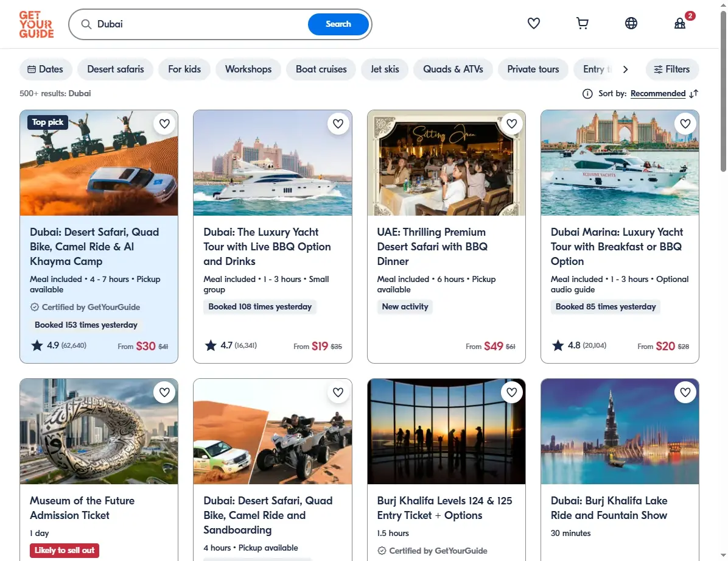
Task: Favorite the UAE Thrilling Premium Desert Safari card
Action: click(x=512, y=124)
